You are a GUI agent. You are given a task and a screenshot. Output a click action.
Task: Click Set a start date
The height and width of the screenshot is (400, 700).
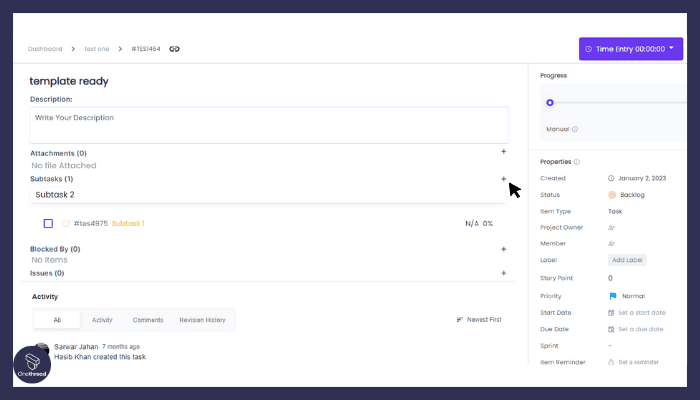(642, 313)
